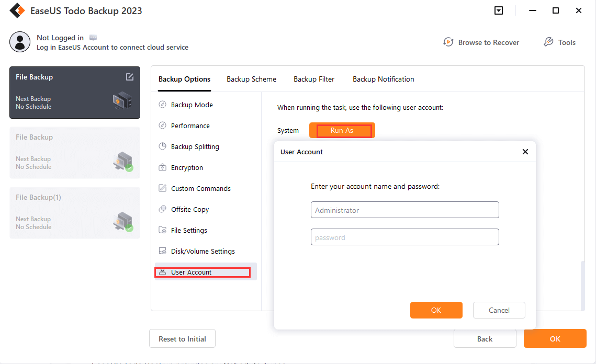This screenshot has height=364, width=596.
Task: Select Disk/Volume Settings in sidebar
Action: point(203,251)
